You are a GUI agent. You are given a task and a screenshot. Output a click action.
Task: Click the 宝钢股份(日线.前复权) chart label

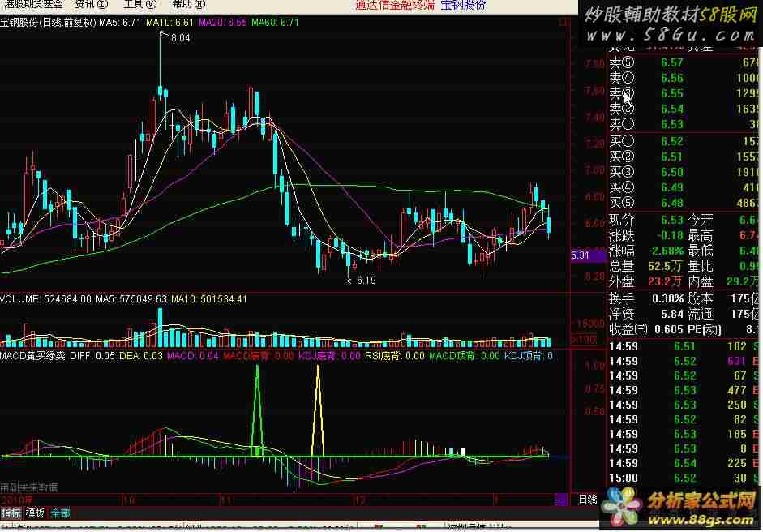click(48, 23)
